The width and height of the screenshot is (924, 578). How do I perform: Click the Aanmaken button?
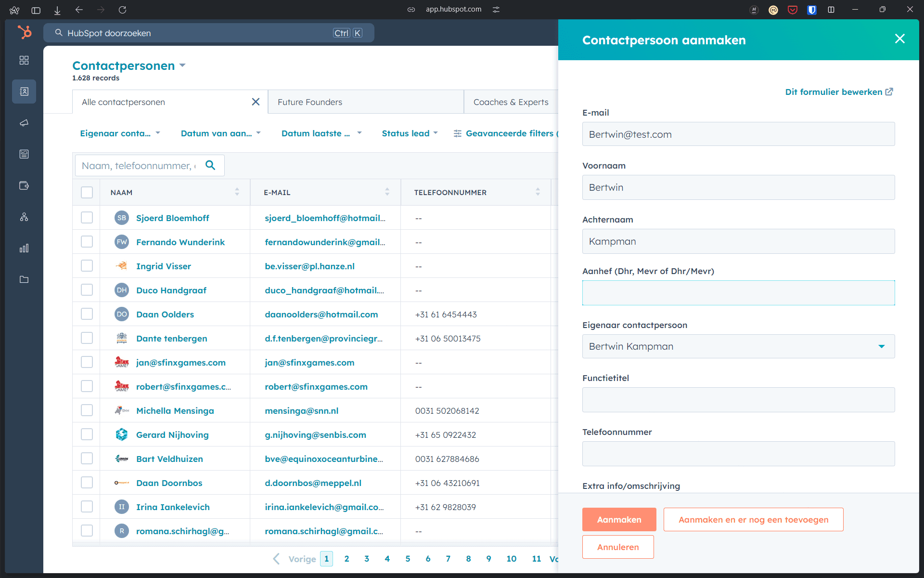tap(619, 520)
